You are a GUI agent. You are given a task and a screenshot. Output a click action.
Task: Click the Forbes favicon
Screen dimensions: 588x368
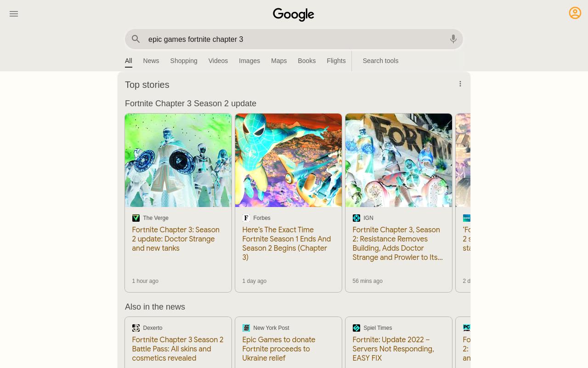246,218
